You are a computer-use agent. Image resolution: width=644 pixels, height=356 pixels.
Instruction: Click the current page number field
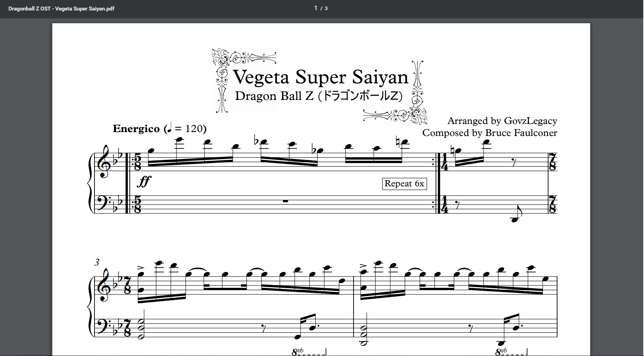point(316,8)
